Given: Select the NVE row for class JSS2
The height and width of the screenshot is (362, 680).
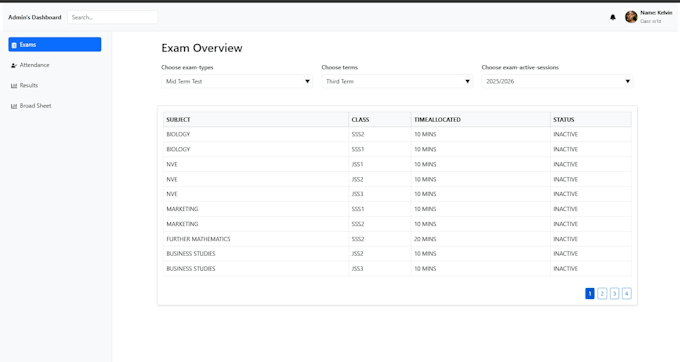Looking at the screenshot, I should tap(397, 179).
